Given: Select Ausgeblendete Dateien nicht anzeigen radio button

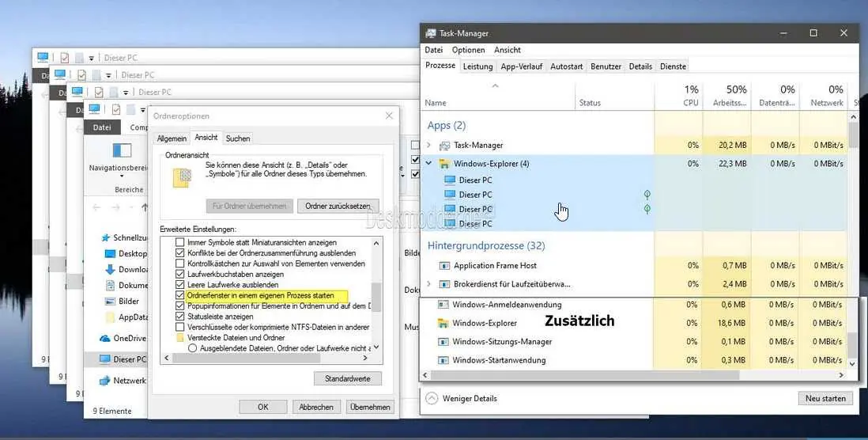Looking at the screenshot, I should coord(193,348).
